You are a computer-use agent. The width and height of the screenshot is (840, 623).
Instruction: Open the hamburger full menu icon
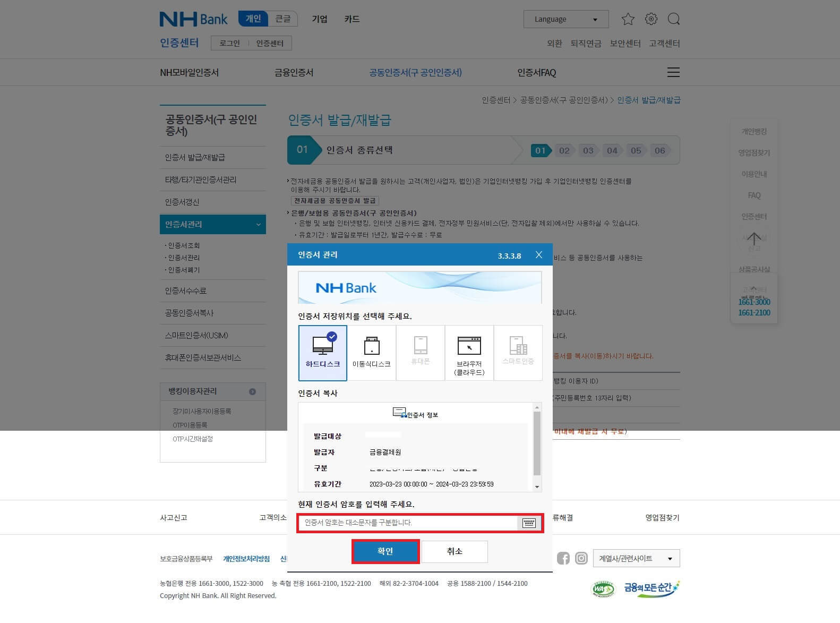pos(673,72)
